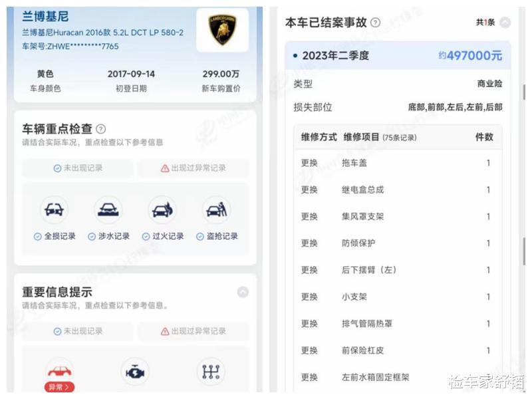
Task: Open the fire damage record icon
Action: click(162, 209)
